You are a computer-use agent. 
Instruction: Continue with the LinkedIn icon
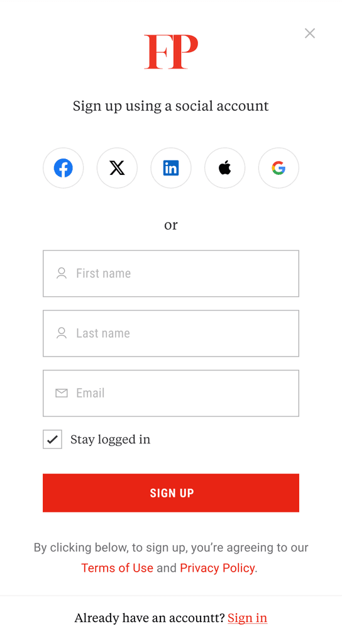click(x=171, y=168)
